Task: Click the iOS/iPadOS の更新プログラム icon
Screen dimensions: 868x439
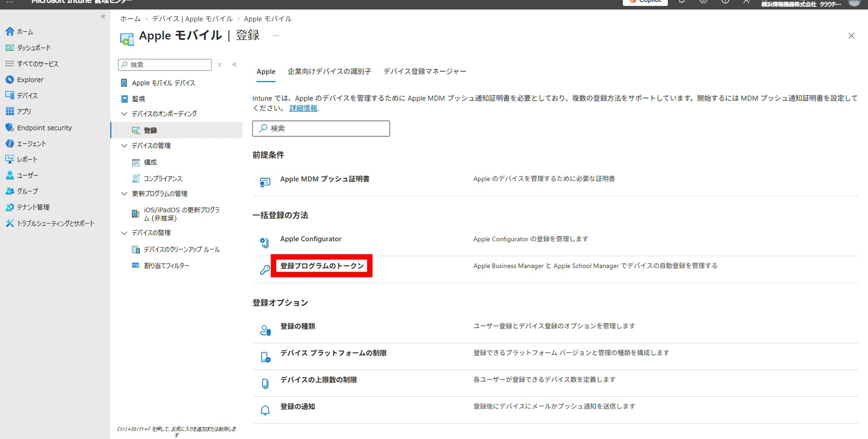Action: (x=135, y=214)
